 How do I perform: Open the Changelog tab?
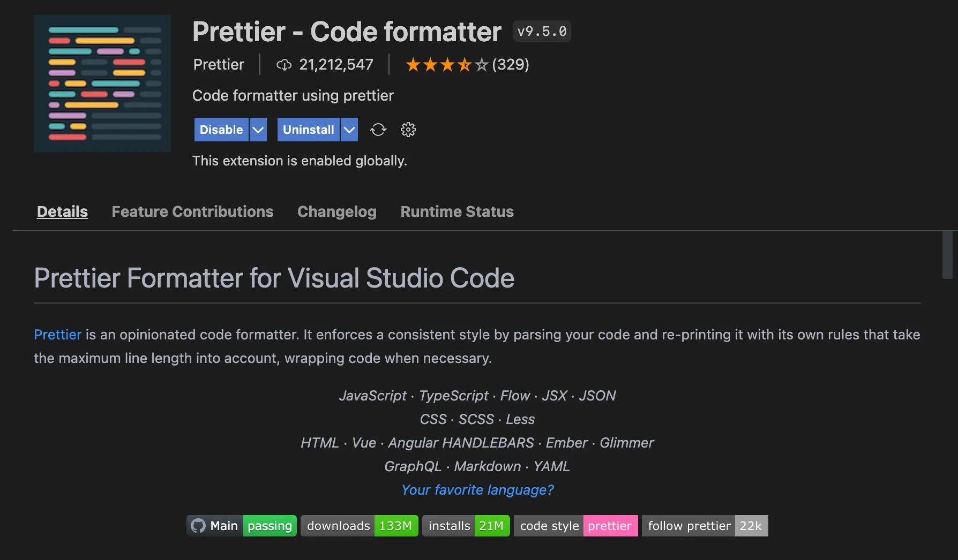(x=337, y=211)
